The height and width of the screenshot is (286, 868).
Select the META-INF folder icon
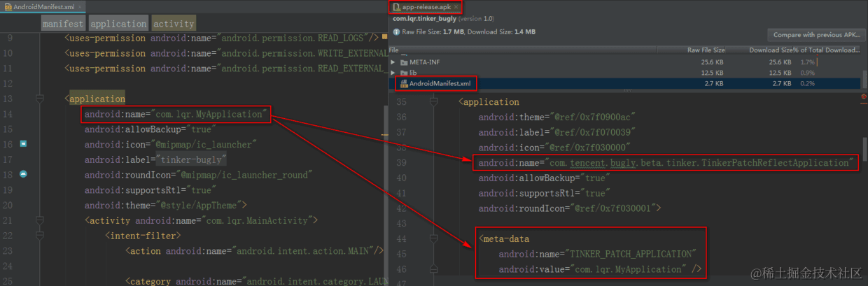coord(404,62)
